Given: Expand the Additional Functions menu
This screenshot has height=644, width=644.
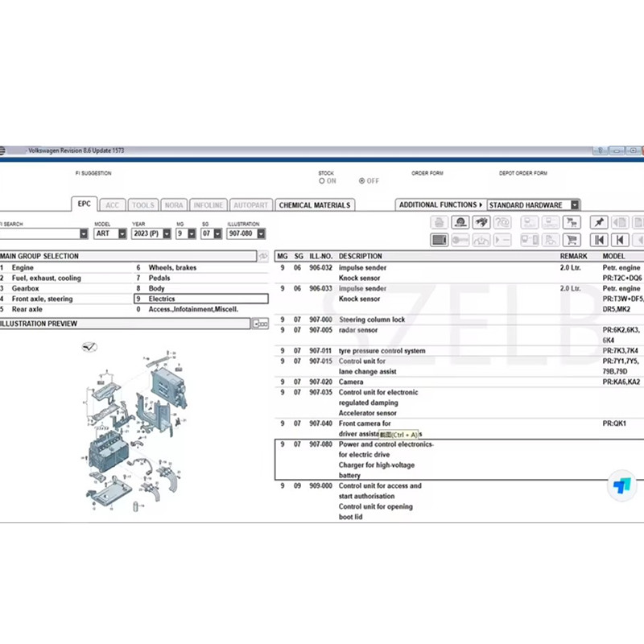Looking at the screenshot, I should (x=440, y=205).
